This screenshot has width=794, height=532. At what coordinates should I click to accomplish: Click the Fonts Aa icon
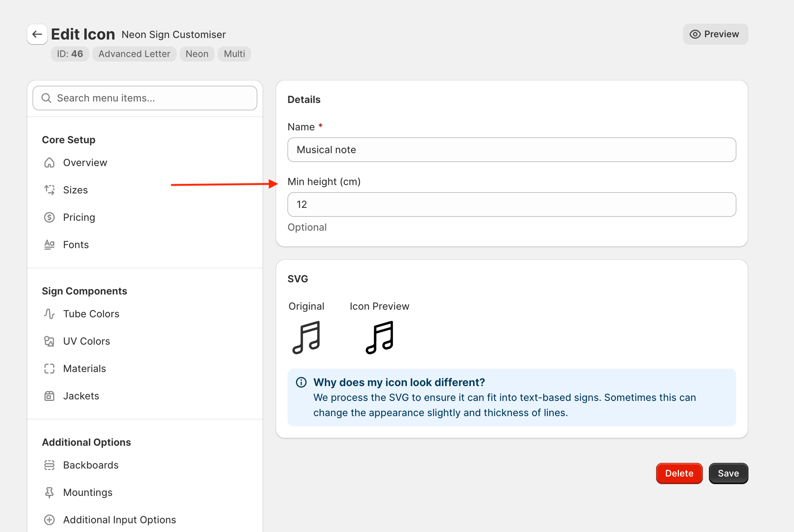coord(49,245)
